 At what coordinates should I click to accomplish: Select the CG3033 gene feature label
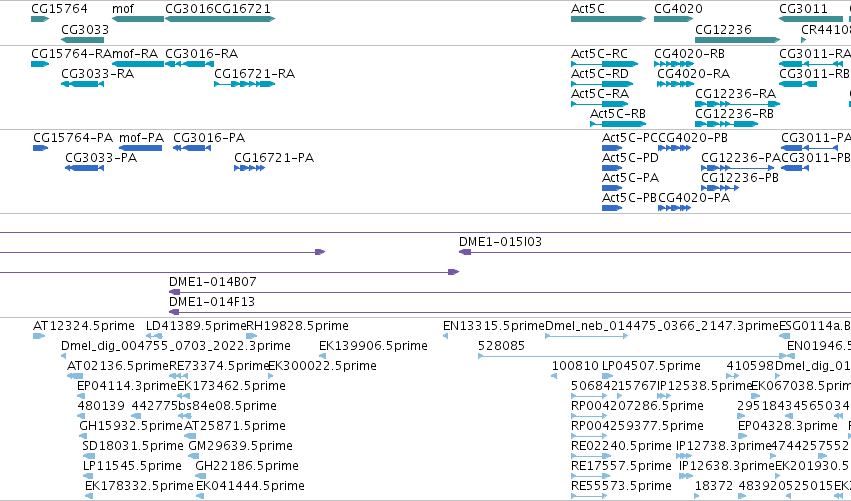click(x=85, y=30)
